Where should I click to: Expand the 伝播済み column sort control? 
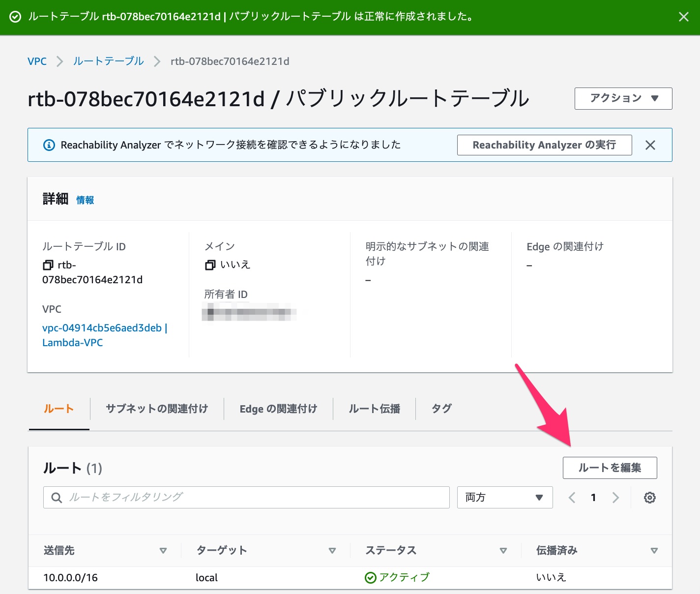click(x=654, y=551)
